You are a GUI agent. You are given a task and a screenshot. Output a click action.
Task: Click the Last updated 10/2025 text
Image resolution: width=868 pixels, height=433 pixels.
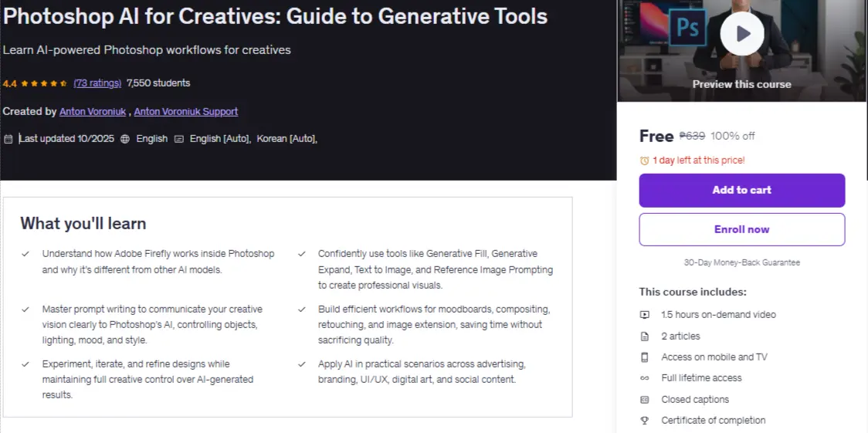coord(66,139)
